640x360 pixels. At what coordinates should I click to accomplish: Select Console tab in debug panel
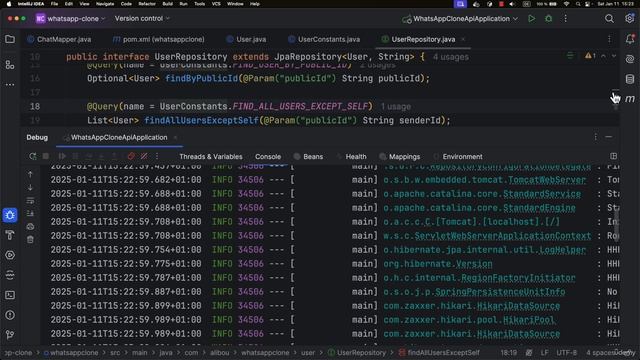[268, 157]
